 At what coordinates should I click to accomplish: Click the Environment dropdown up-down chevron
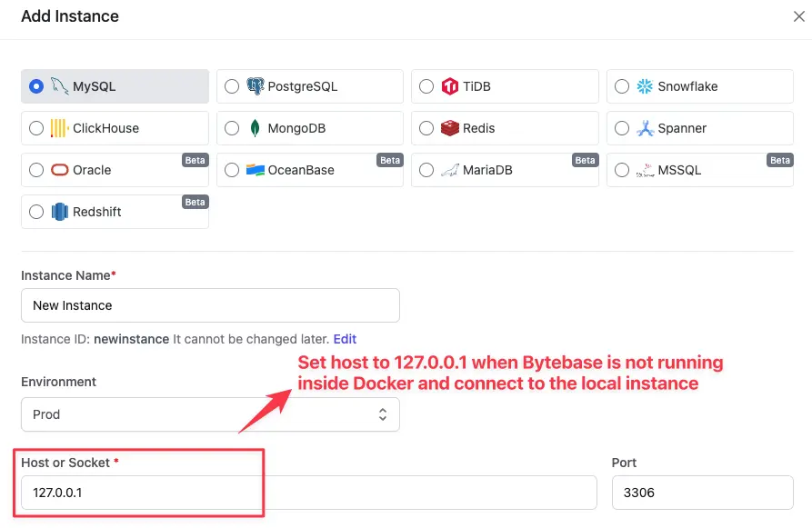point(382,414)
